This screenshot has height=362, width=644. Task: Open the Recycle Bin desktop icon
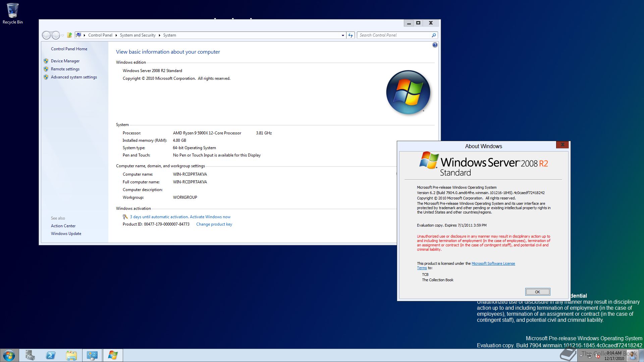(12, 14)
